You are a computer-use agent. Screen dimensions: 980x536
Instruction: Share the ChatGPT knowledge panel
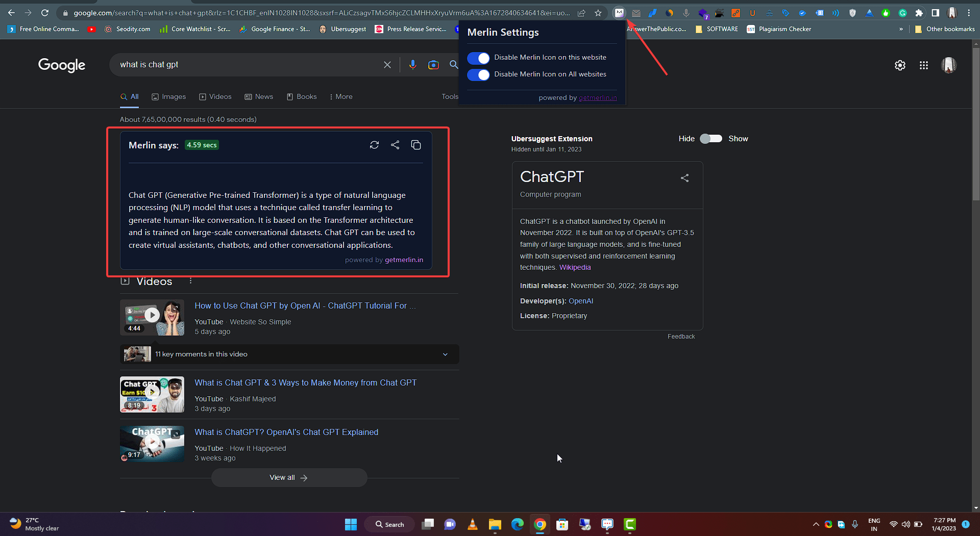click(685, 178)
